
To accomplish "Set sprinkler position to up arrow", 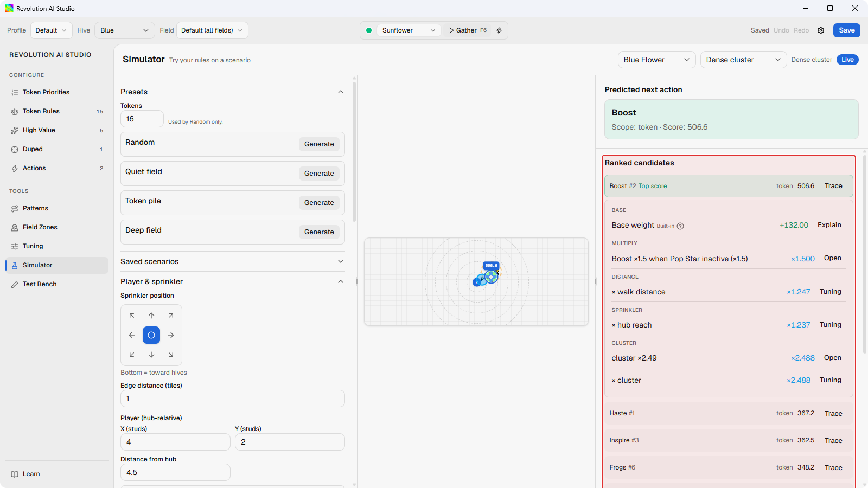I will click(151, 316).
